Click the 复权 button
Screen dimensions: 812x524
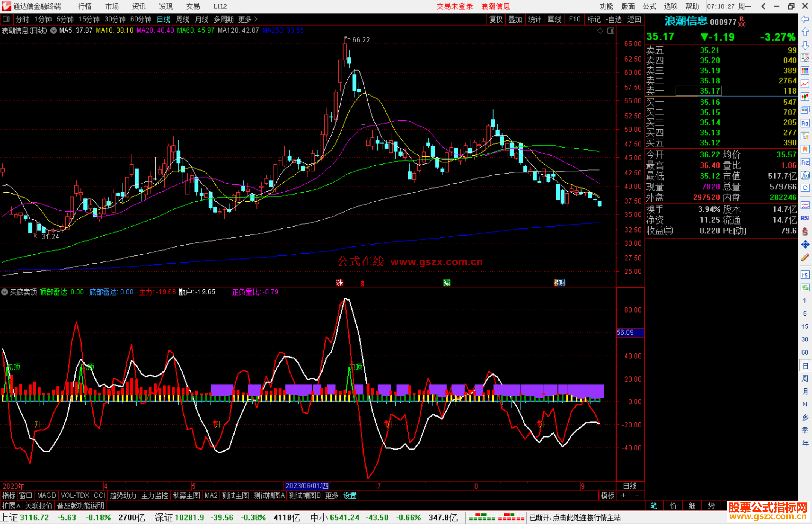(x=495, y=19)
